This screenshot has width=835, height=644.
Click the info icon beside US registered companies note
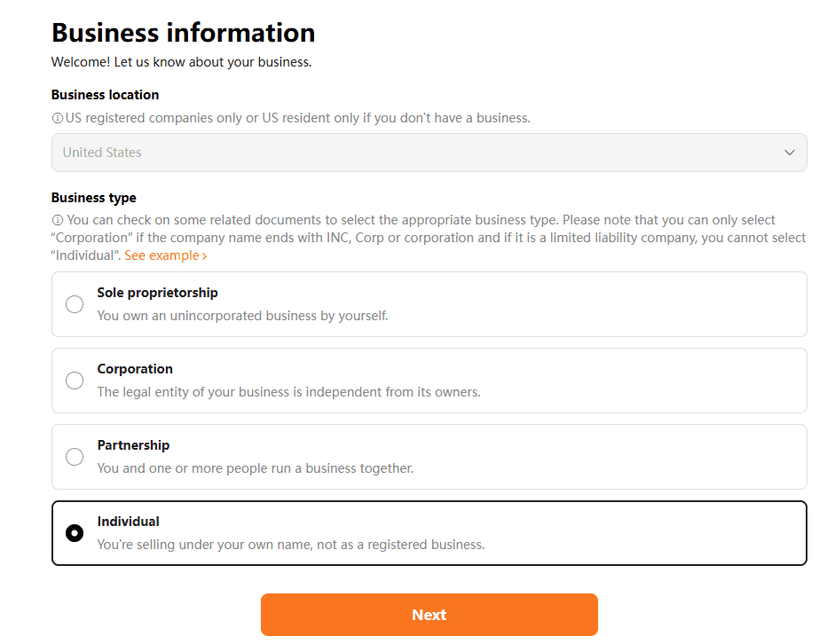click(x=58, y=118)
